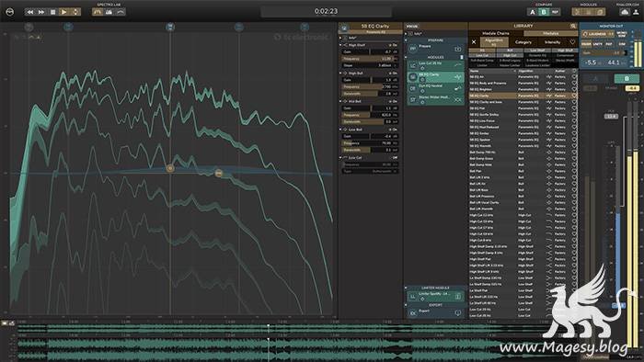Click the Low Cut algorithm filter button
Viewport: 644px width, 362px height.
point(482,55)
